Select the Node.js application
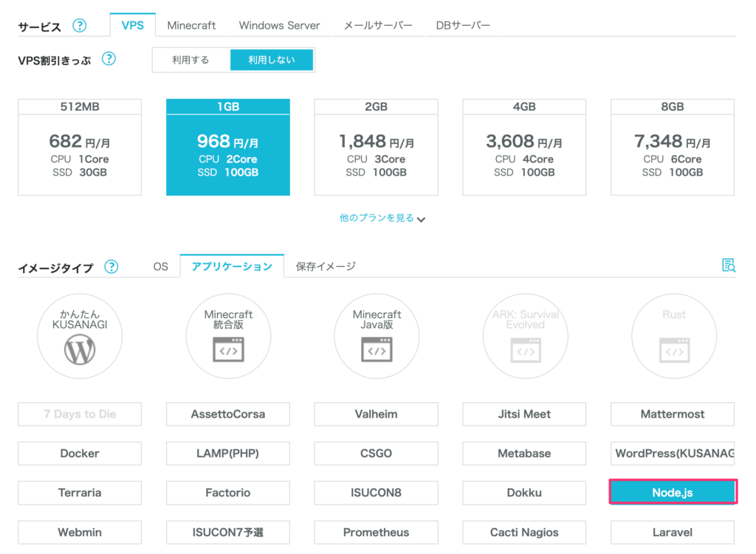 click(x=673, y=492)
